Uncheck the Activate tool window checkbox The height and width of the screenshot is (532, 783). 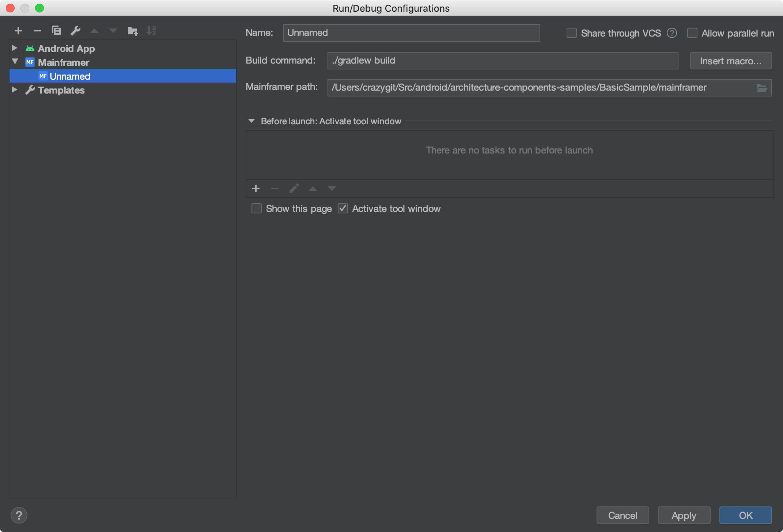click(x=343, y=209)
